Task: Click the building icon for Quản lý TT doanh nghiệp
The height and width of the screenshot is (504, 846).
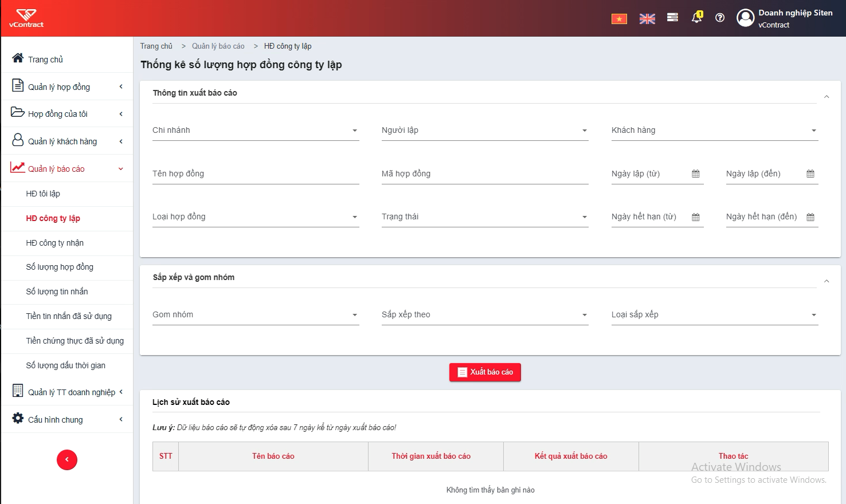Action: point(18,391)
